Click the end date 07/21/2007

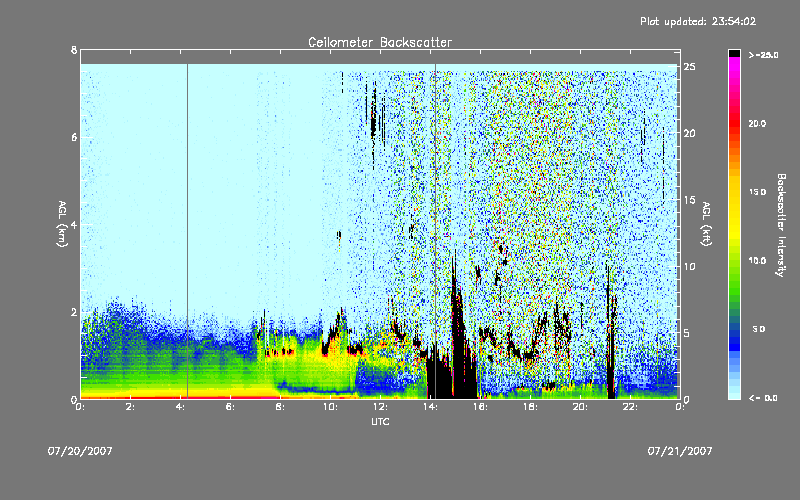point(680,451)
